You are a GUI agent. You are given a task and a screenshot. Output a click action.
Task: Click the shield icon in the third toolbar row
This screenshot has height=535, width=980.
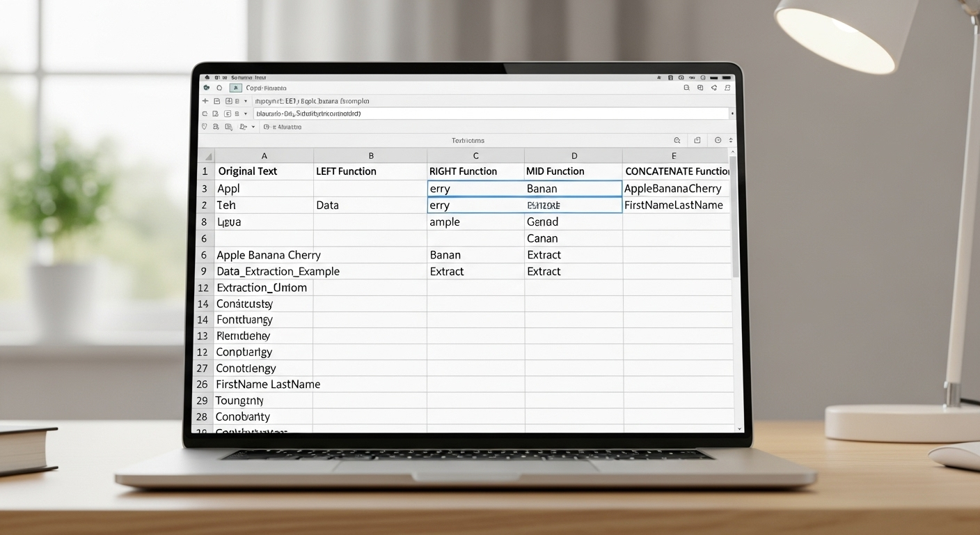205,127
